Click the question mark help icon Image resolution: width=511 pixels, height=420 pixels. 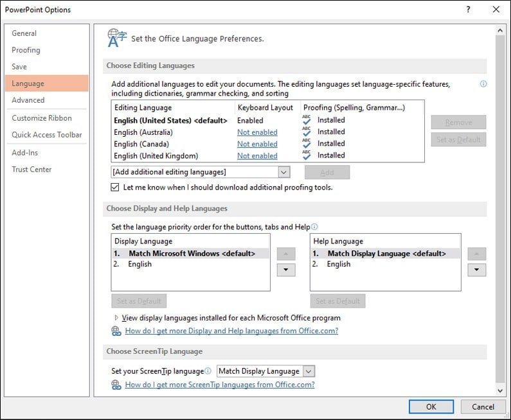pos(469,10)
